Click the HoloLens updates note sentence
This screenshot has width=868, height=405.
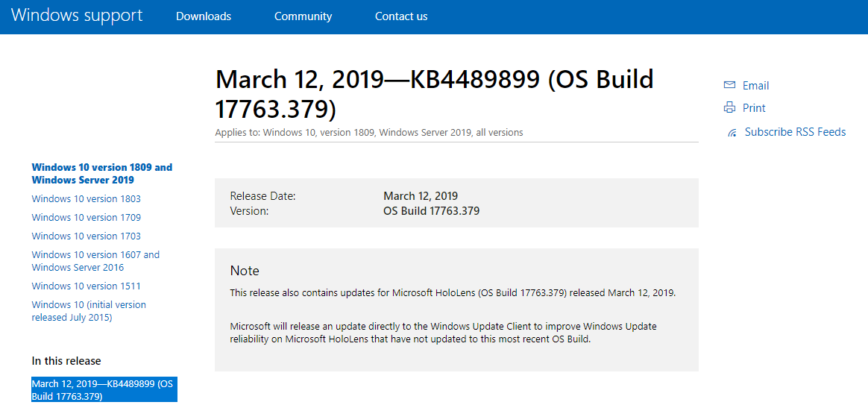(453, 293)
